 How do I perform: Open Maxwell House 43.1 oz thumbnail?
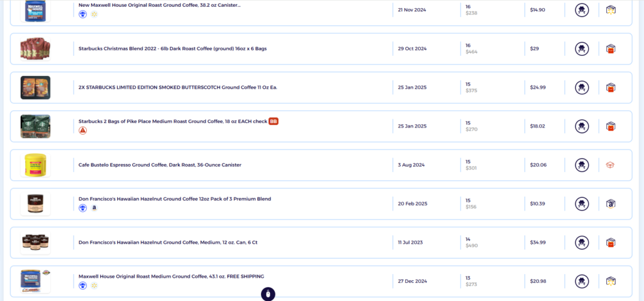[35, 282]
